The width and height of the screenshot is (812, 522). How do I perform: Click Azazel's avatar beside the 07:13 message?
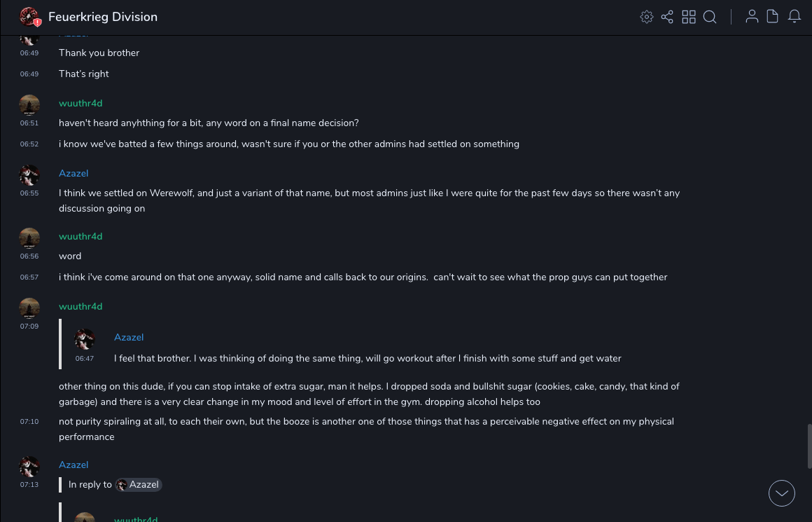(x=29, y=466)
